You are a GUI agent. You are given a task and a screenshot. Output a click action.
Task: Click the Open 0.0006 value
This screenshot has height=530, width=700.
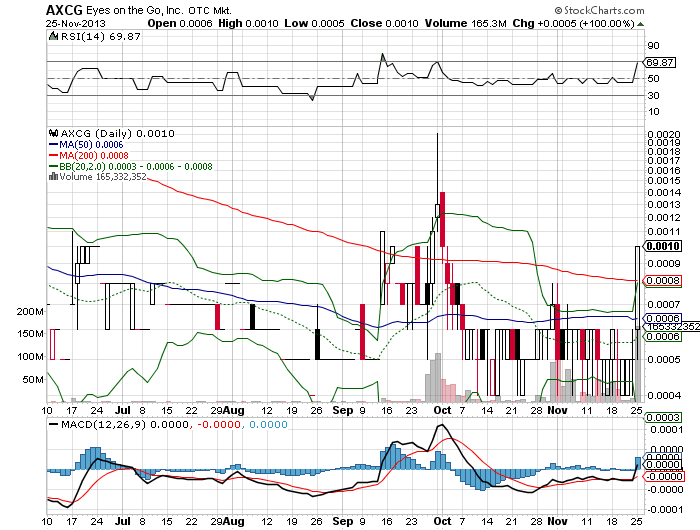(180, 23)
